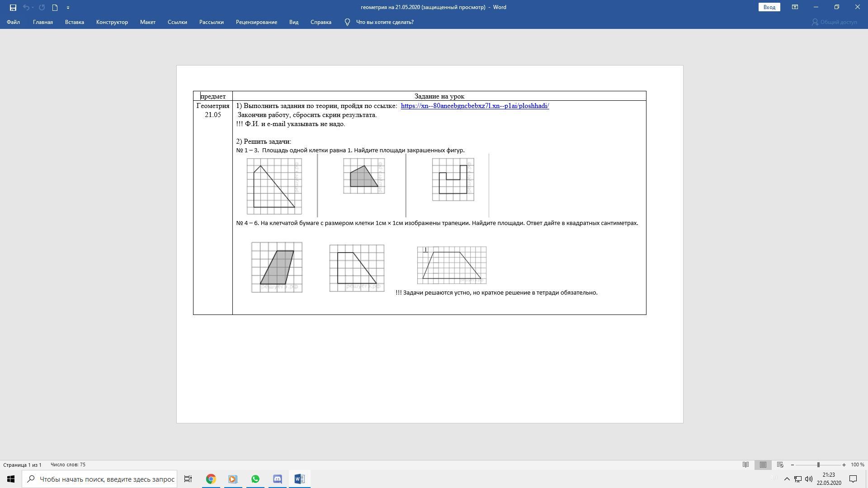Screen dimensions: 868x488
Task: Click the New document icon in title bar
Action: coord(55,7)
